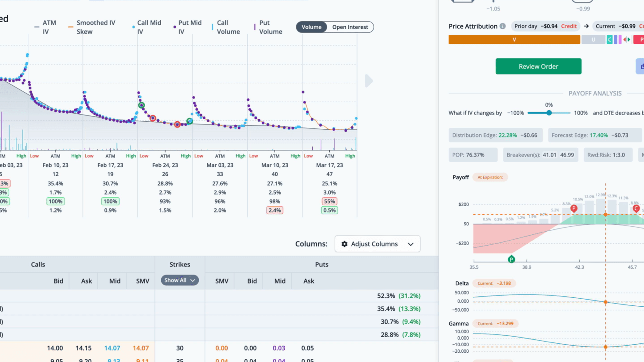Click the Price Attribution info icon
The width and height of the screenshot is (644, 362).
(503, 26)
